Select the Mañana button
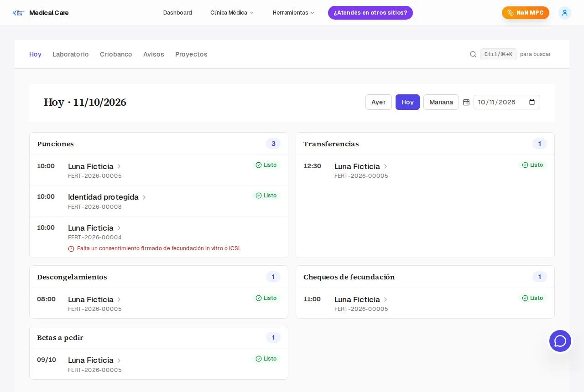The height and width of the screenshot is (392, 584). click(x=441, y=102)
